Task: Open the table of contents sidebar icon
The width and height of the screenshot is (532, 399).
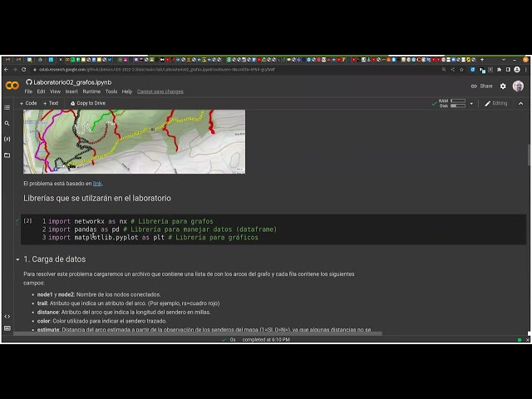Action: 7,107
